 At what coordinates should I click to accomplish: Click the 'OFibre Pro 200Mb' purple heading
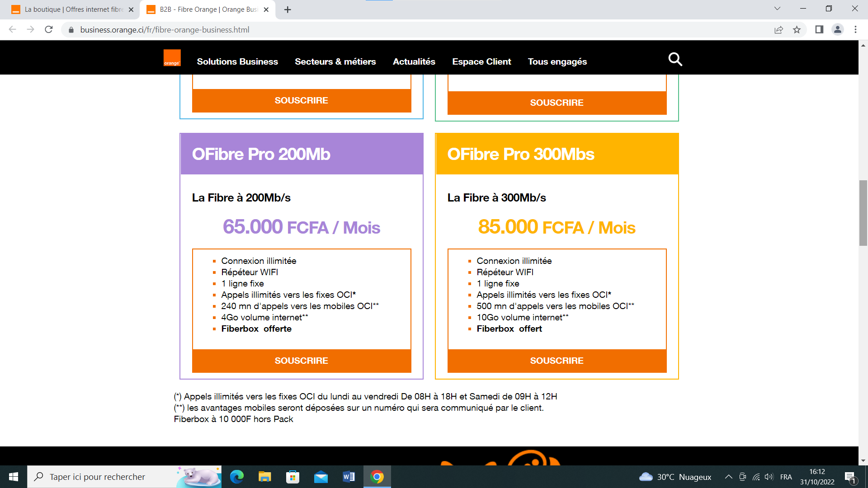tap(261, 154)
